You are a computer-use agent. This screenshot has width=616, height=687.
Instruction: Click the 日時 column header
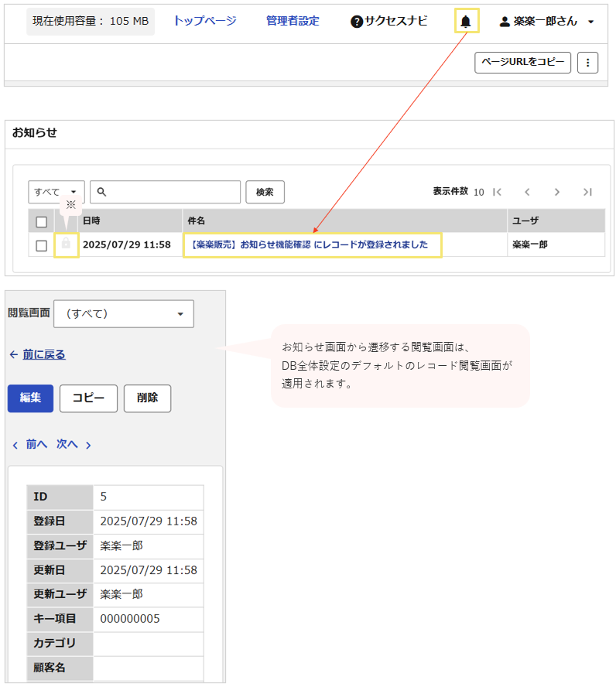[91, 220]
